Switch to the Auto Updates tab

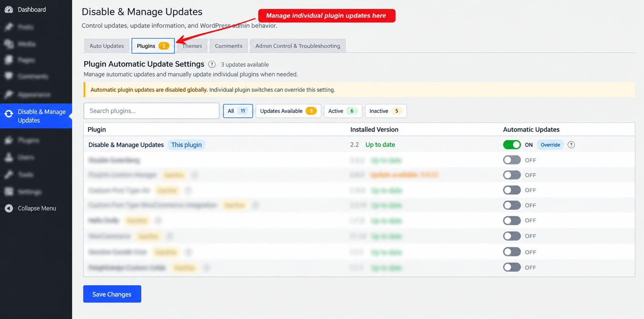(x=107, y=46)
